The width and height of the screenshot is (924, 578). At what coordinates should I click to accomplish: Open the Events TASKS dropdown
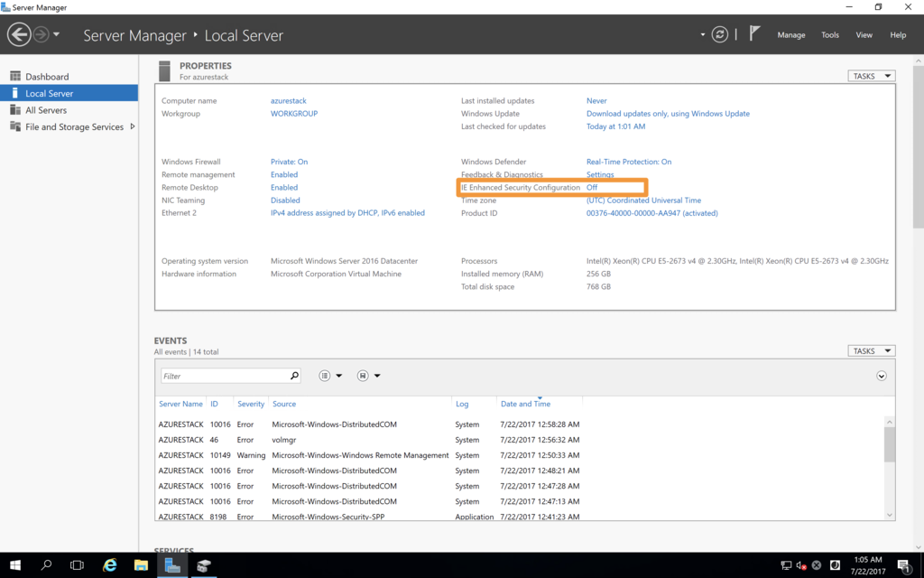pyautogui.click(x=871, y=350)
